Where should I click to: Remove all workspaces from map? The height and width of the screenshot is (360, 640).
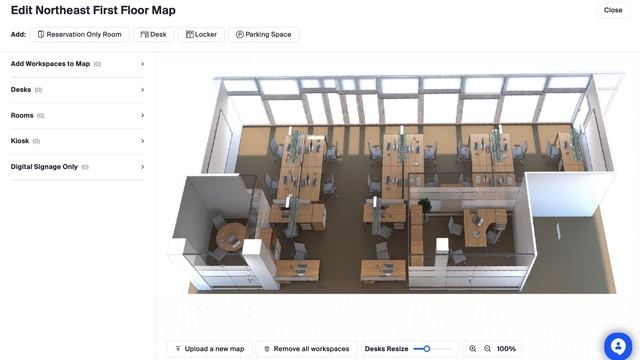pyautogui.click(x=306, y=349)
